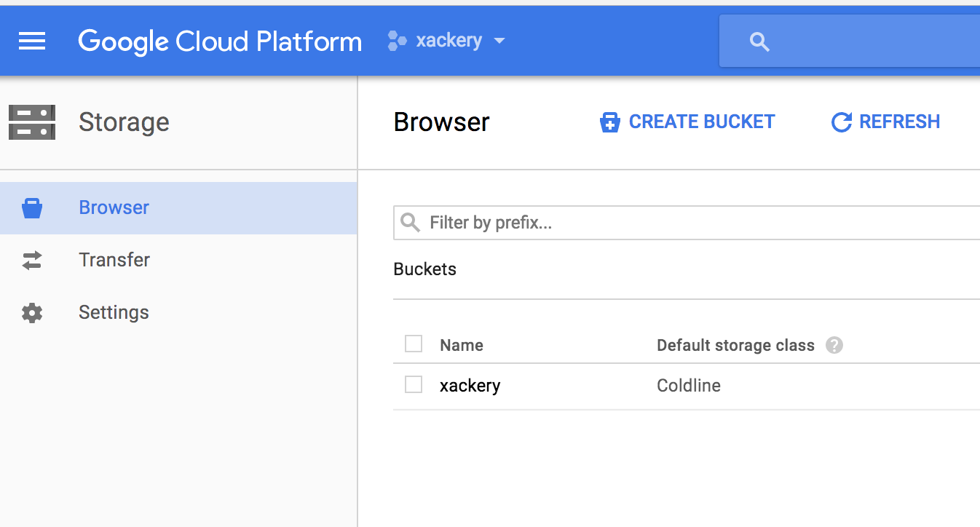This screenshot has height=527, width=980.
Task: Click the Storage heading text
Action: tap(124, 122)
